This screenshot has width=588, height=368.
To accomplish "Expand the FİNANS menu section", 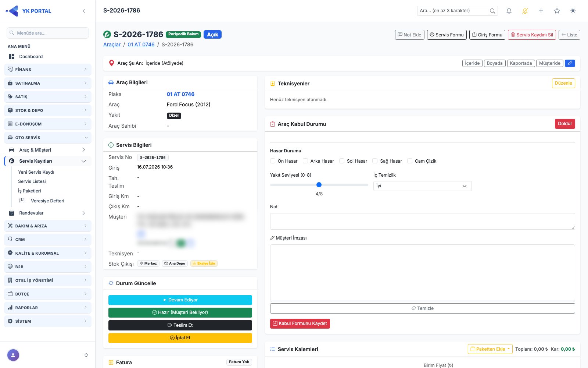I will 48,70.
